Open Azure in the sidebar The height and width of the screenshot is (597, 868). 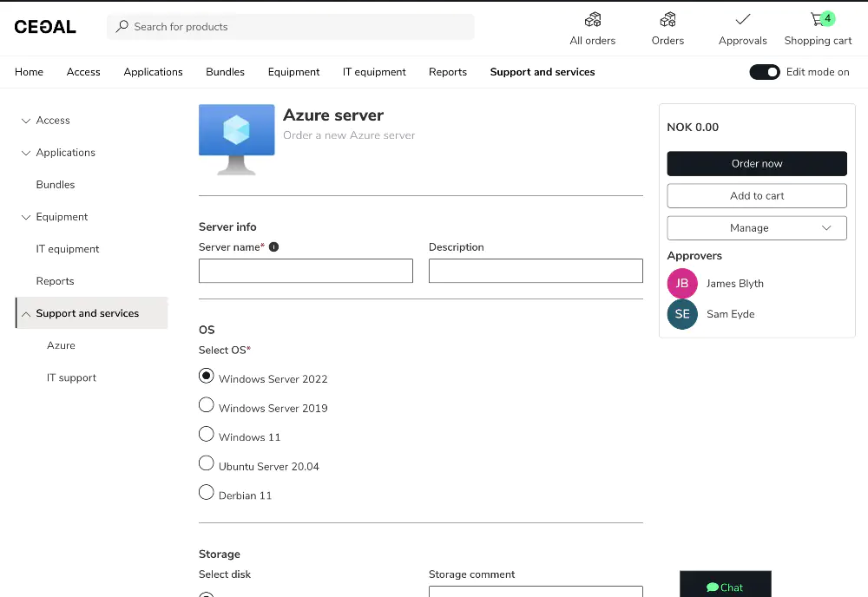tap(61, 345)
